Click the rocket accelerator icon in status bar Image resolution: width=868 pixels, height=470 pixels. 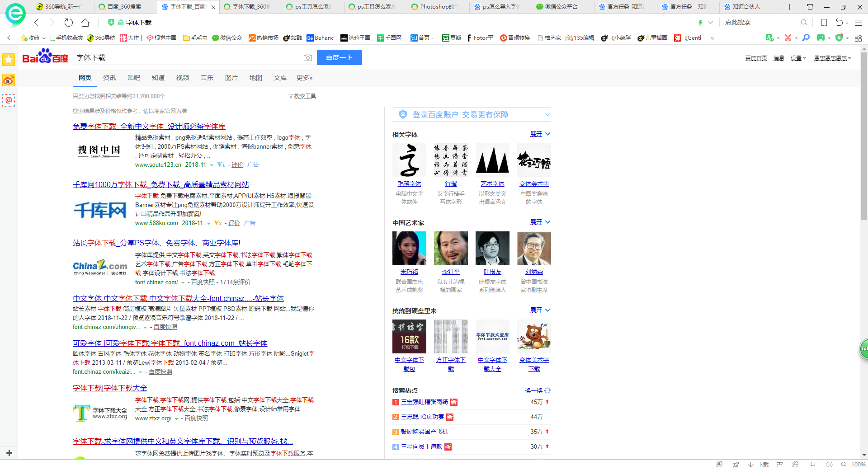(736, 465)
